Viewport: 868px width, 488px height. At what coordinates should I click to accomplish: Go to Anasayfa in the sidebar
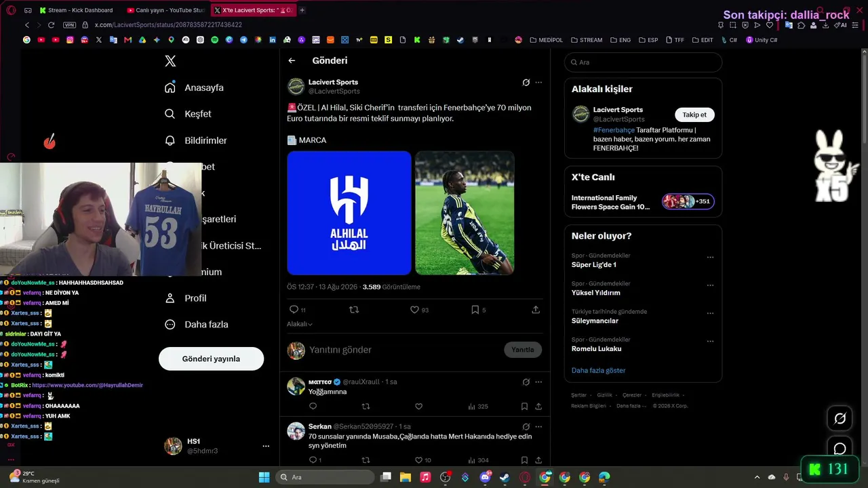(x=195, y=87)
